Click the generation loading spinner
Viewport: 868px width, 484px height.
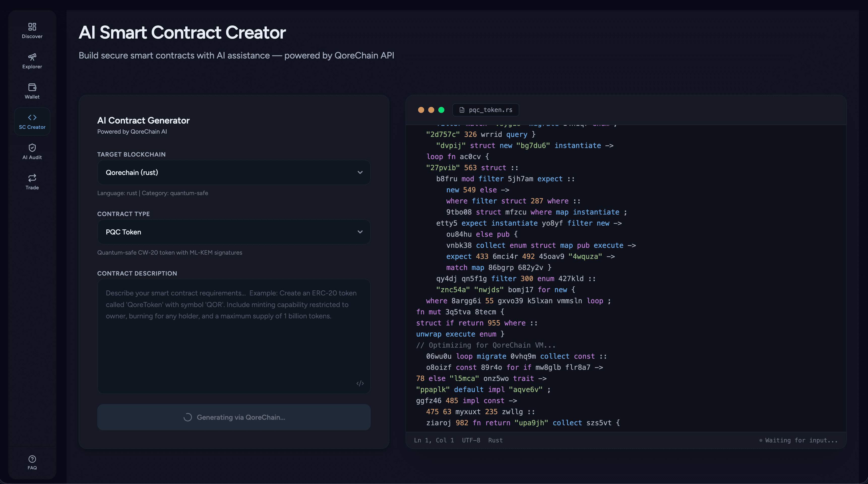click(187, 417)
